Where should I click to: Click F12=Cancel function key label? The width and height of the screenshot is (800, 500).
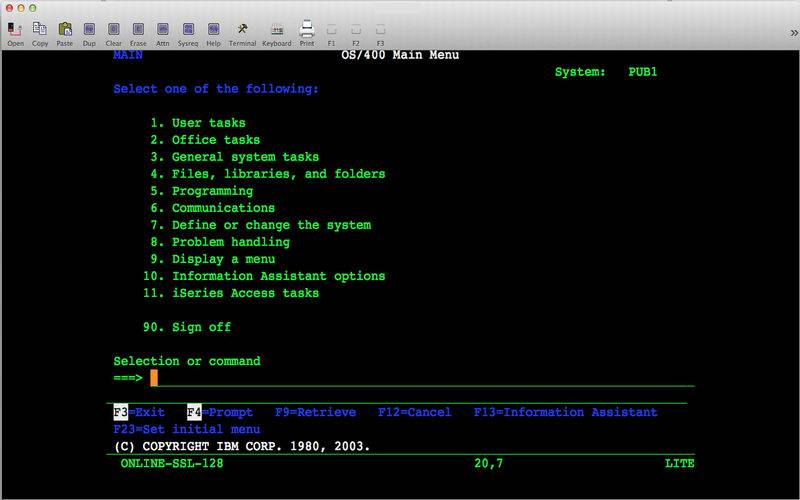(414, 412)
